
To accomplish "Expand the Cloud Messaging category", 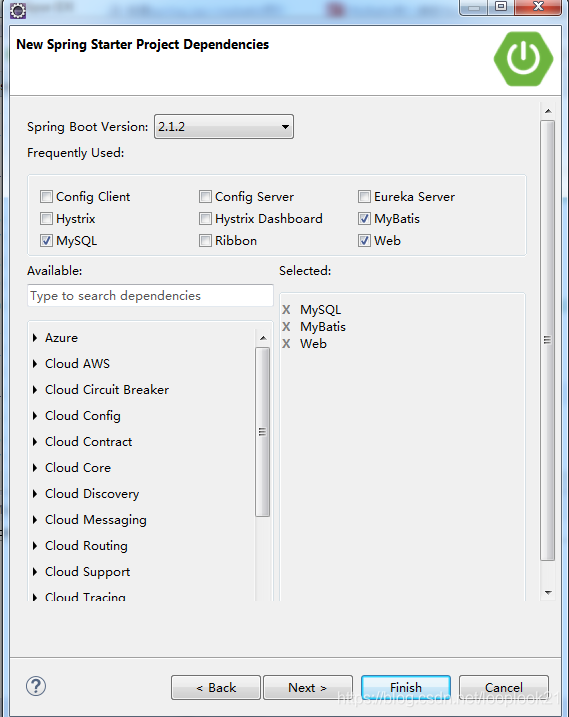I will pyautogui.click(x=35, y=520).
